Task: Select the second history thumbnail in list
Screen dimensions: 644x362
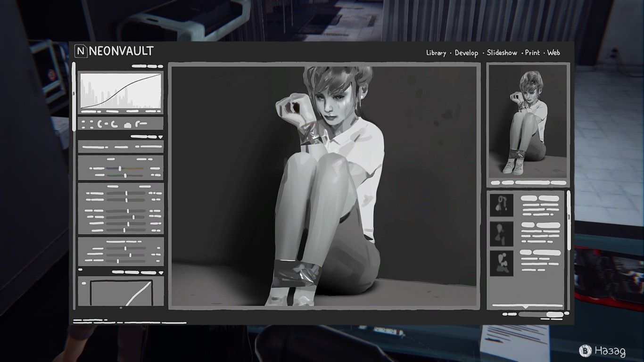Action: [501, 234]
